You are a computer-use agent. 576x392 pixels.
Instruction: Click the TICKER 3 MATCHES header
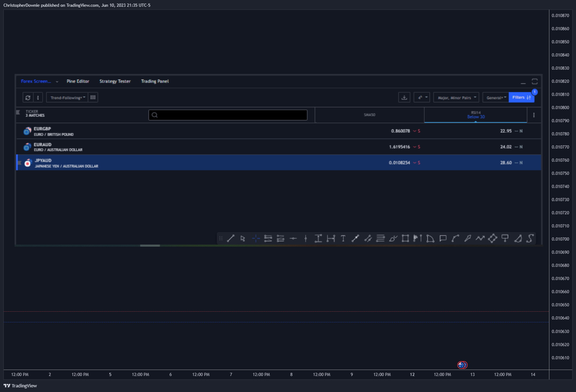[35, 114]
